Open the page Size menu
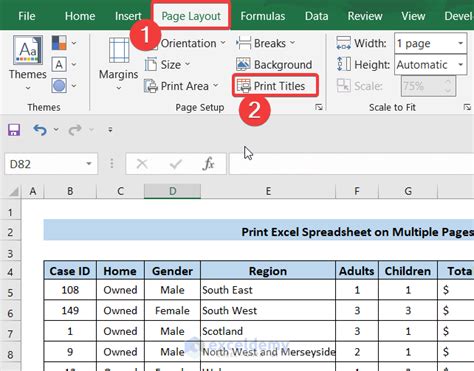The width and height of the screenshot is (474, 371). (168, 64)
